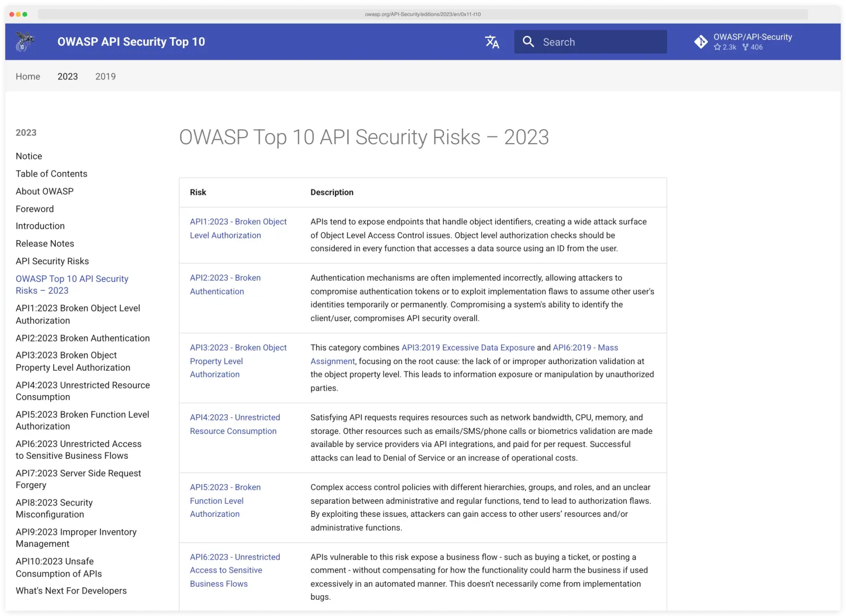Click the search magnifier icon
Viewport: 846px width, 616px height.
point(528,42)
